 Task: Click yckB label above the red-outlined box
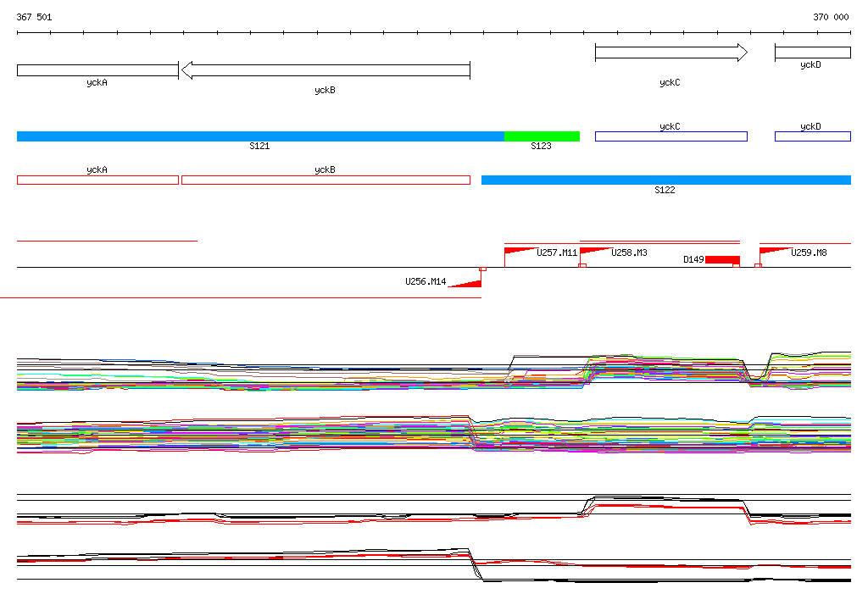[325, 170]
